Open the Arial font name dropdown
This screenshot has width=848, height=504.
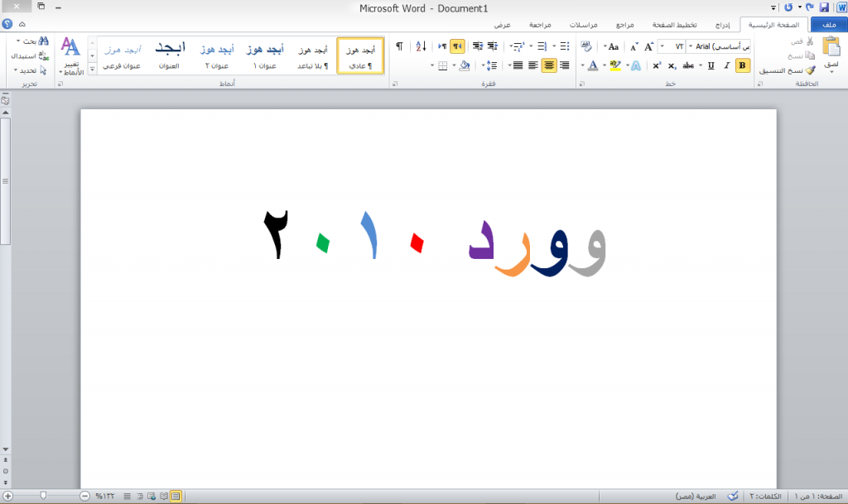point(691,46)
